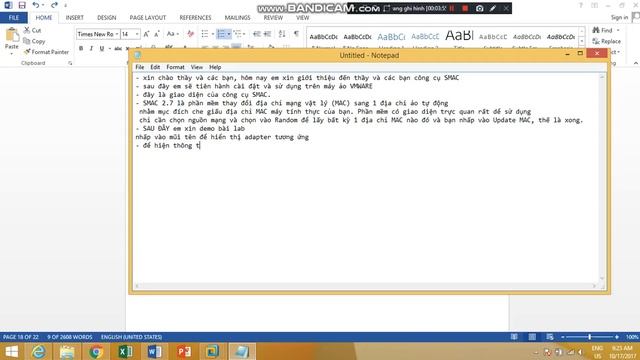Open the Change Case (Aa) dropdown
Viewport: 640px width, 360px height.
click(173, 34)
